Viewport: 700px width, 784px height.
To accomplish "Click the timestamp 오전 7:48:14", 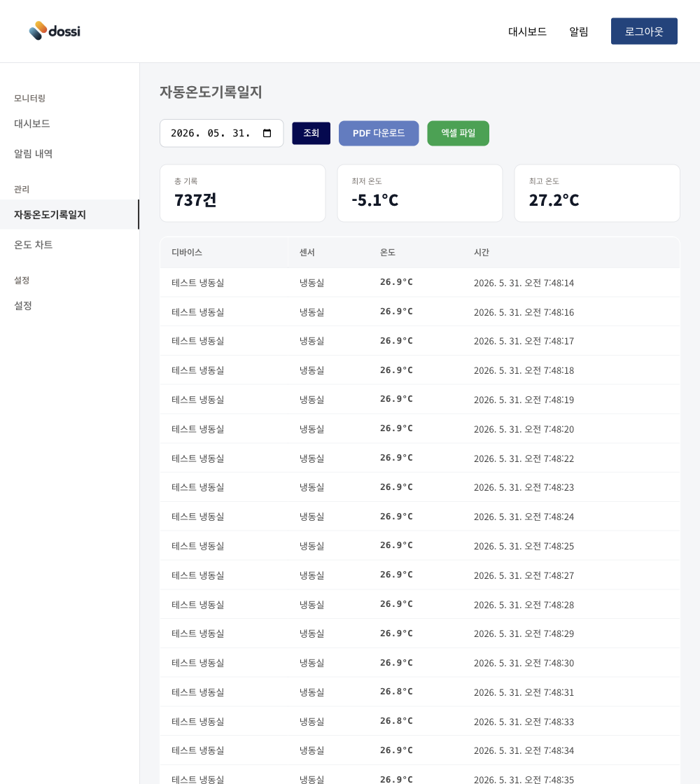I will [x=524, y=283].
